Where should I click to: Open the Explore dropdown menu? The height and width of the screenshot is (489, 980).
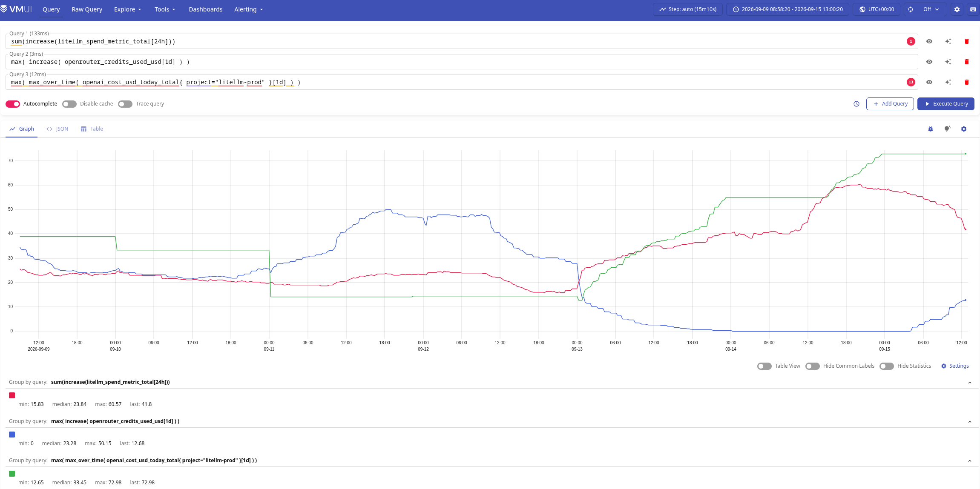coord(127,9)
